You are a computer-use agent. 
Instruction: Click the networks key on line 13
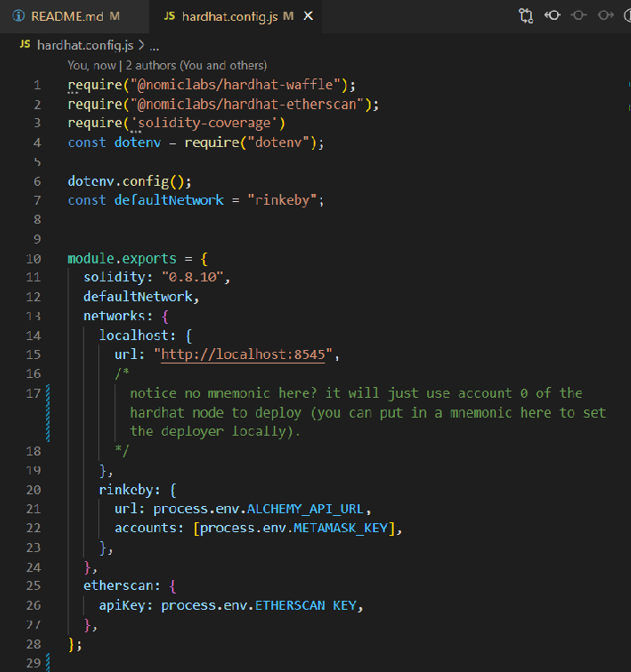[114, 317]
